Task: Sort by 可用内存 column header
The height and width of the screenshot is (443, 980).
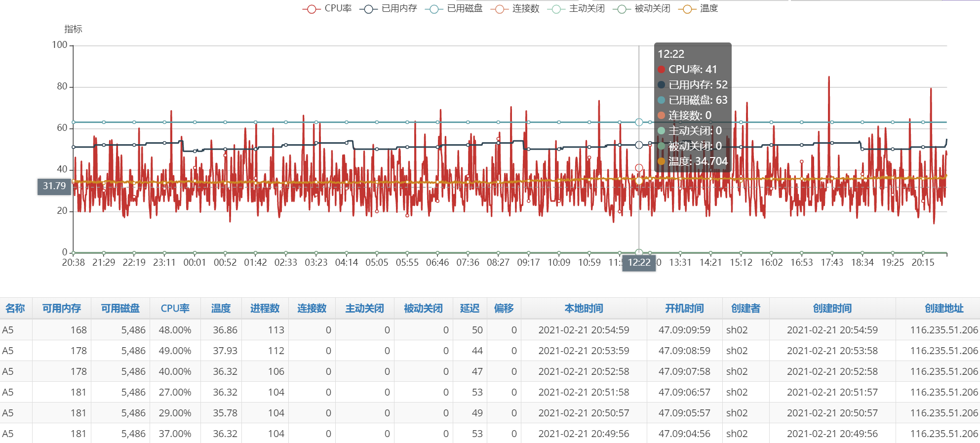Action: click(61, 309)
